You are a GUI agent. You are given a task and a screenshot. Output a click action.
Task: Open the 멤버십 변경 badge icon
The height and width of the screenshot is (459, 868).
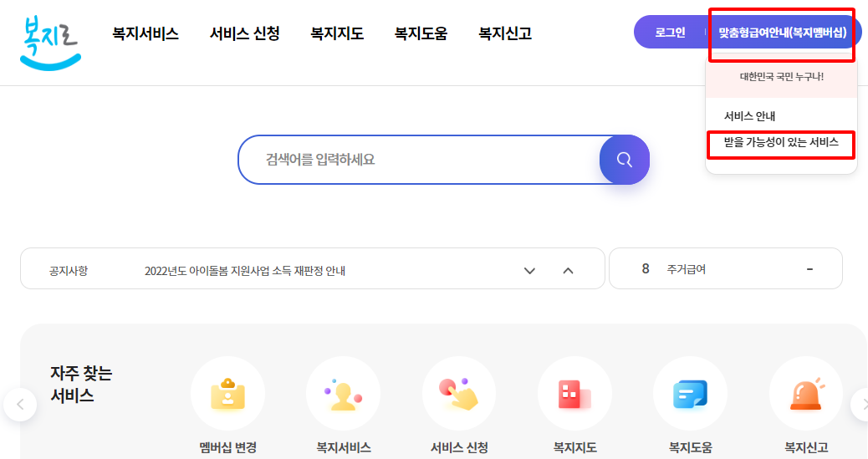coord(227,393)
